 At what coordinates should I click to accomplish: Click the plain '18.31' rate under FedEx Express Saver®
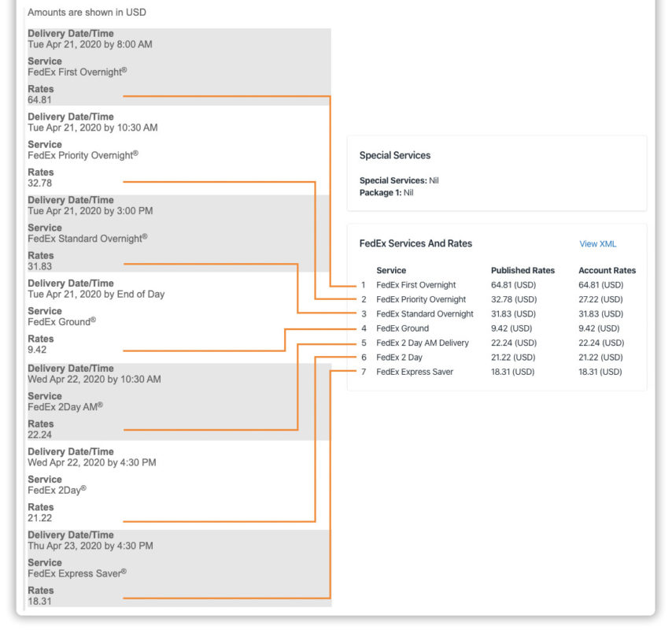tap(39, 602)
